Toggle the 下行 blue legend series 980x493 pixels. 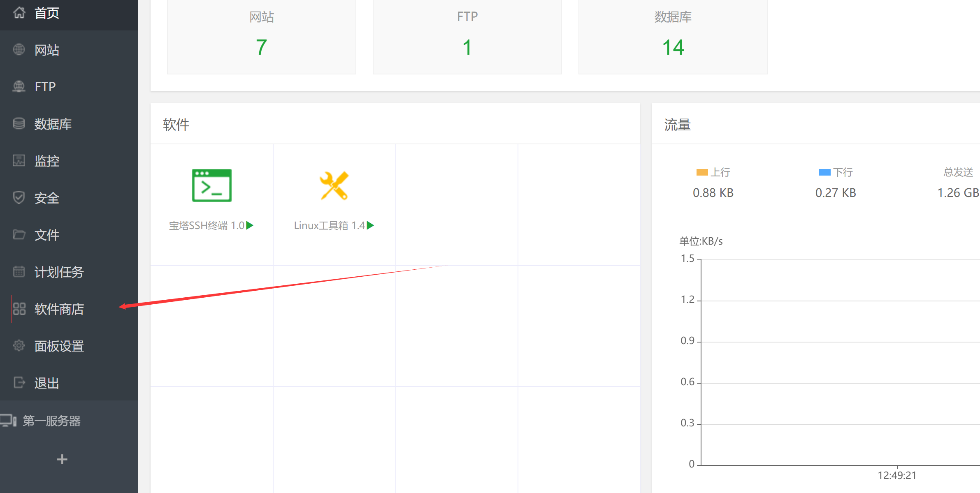[836, 172]
